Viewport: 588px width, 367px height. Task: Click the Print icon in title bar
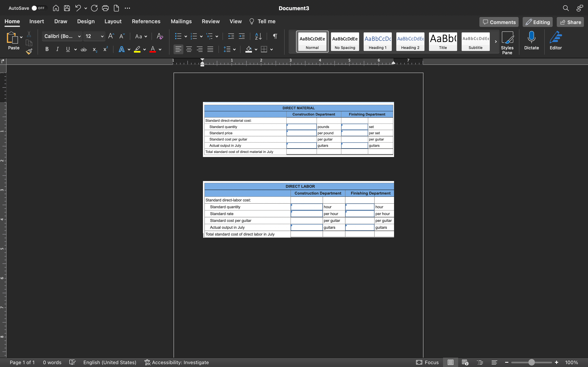click(105, 8)
